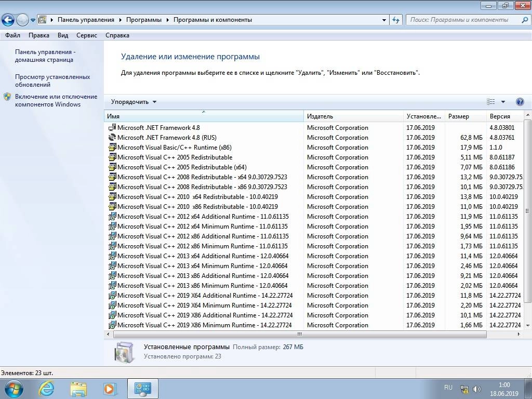The width and height of the screenshot is (532, 399).
Task: Open the Файл menu
Action: pos(12,35)
